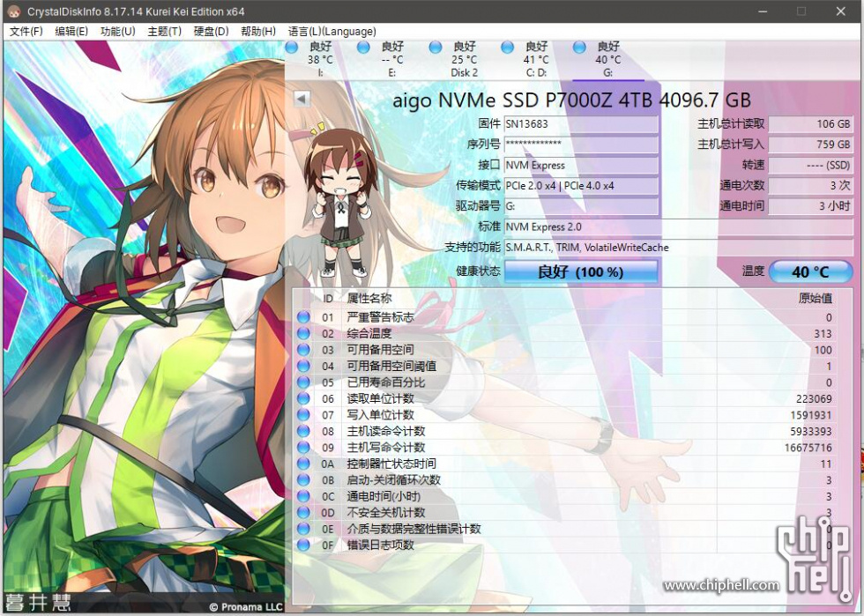Screen dimensions: 864x616
Task: Click status icon for 启动-关闭循环次数 row
Action: 303,480
